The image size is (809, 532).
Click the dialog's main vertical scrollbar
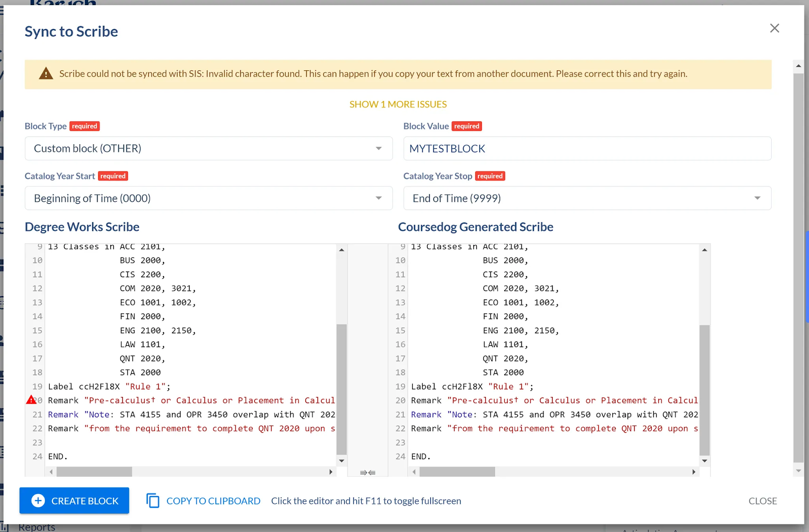[798, 268]
